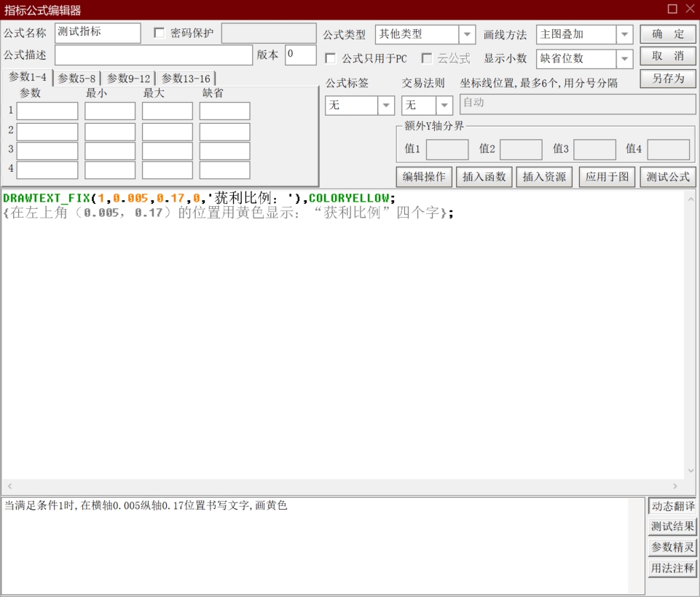Click the 动态翻译 button
Image resolution: width=700 pixels, height=597 pixels.
click(672, 506)
